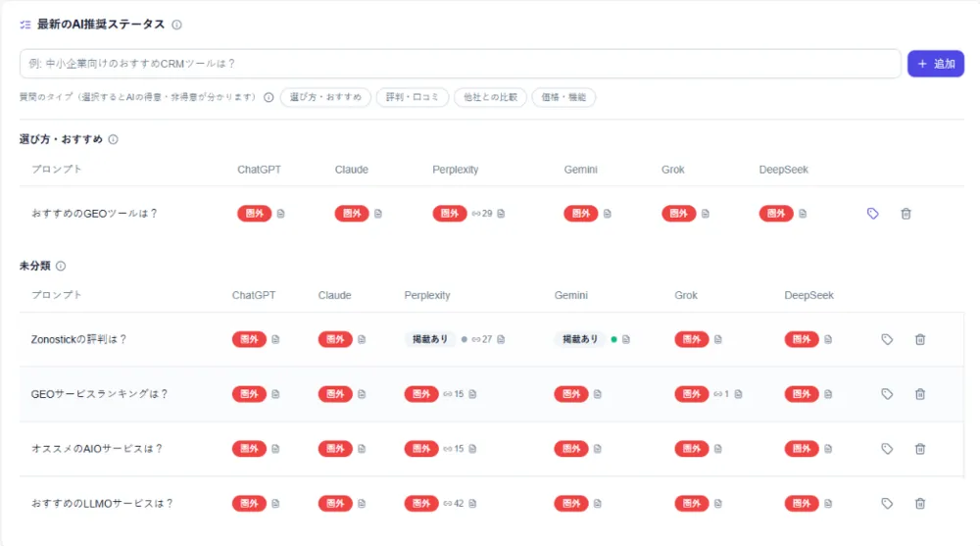Open info icon beside 最新のAI推奨ステータス title
980x546 pixels.
(176, 25)
